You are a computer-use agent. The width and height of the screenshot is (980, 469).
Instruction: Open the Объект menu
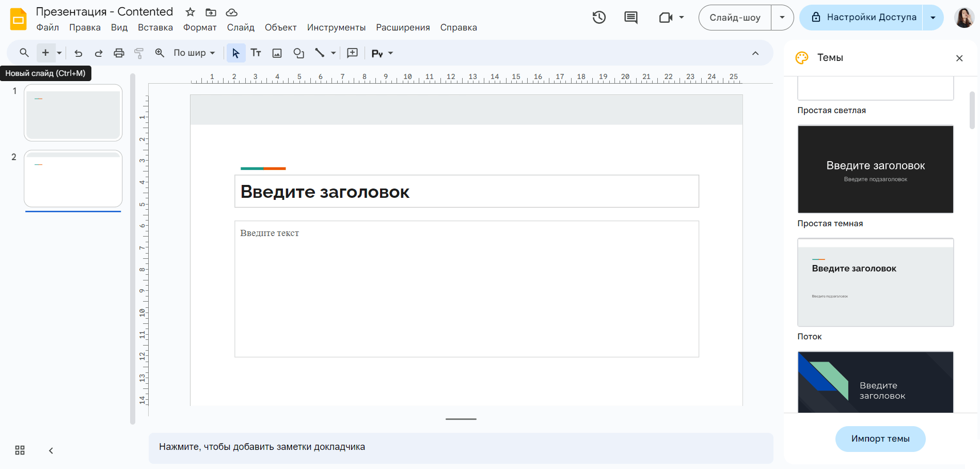281,27
